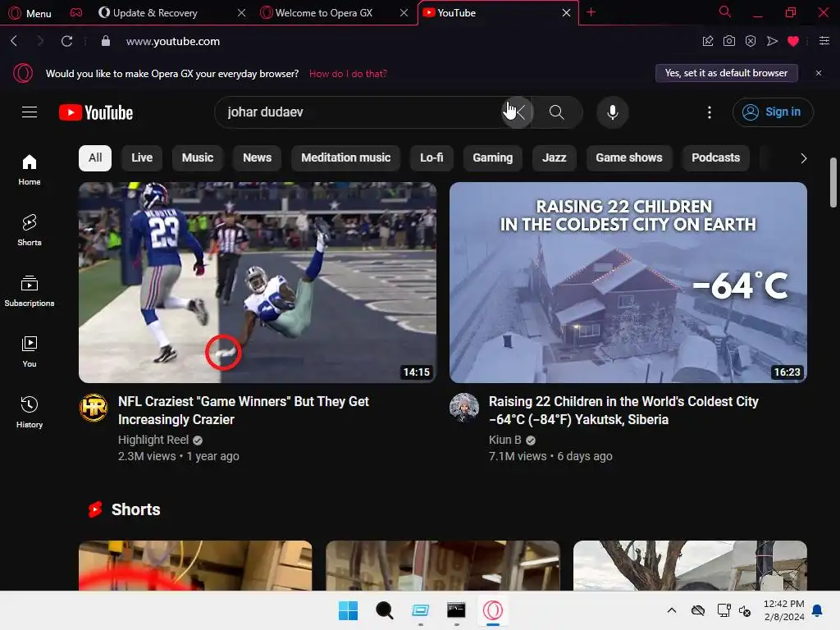Viewport: 840px width, 630px height.
Task: Open Subscriptions in sidebar
Action: 30,291
